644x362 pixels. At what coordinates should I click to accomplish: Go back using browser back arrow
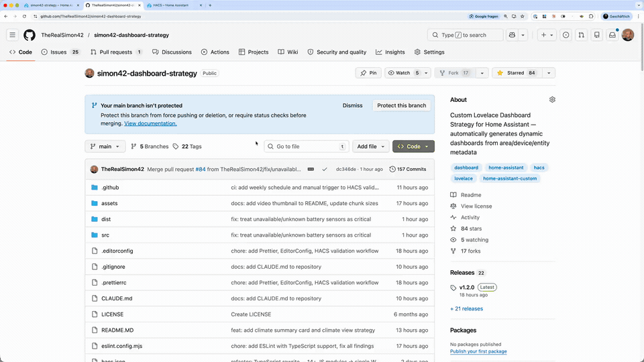click(x=6, y=16)
